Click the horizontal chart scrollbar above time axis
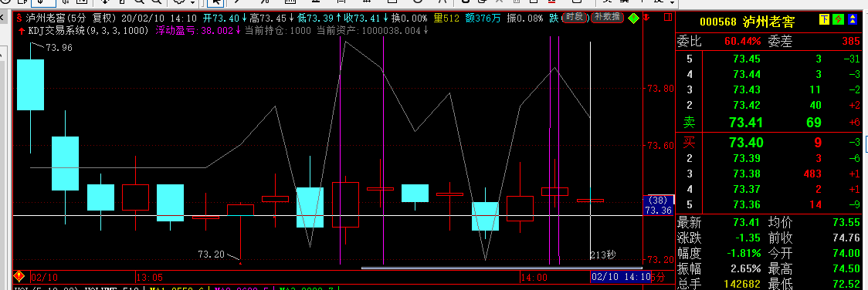This screenshot has width=868, height=290. coord(501,268)
